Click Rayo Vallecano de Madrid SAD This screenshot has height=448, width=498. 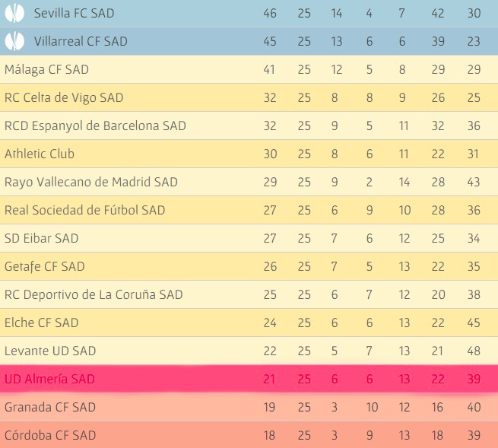pos(91,182)
